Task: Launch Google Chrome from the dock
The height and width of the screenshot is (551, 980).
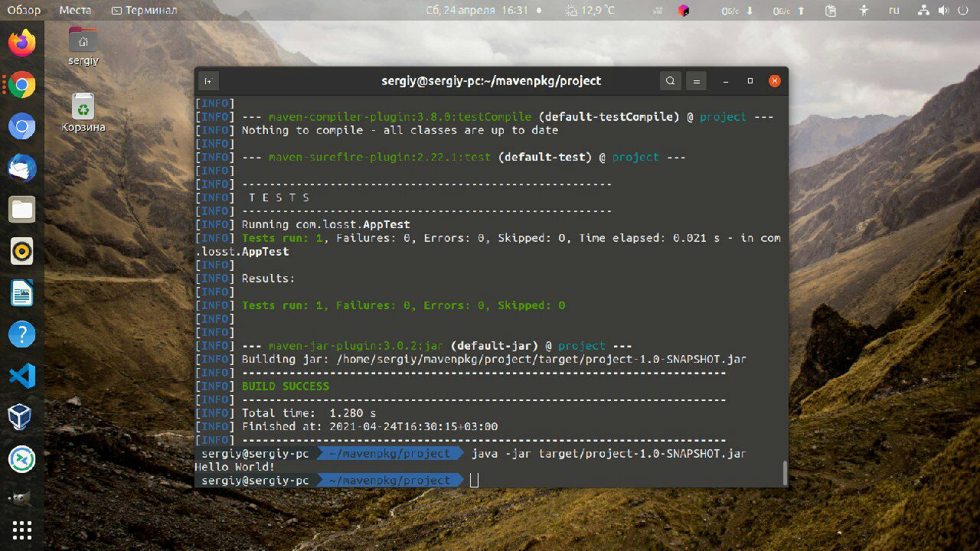Action: click(22, 85)
